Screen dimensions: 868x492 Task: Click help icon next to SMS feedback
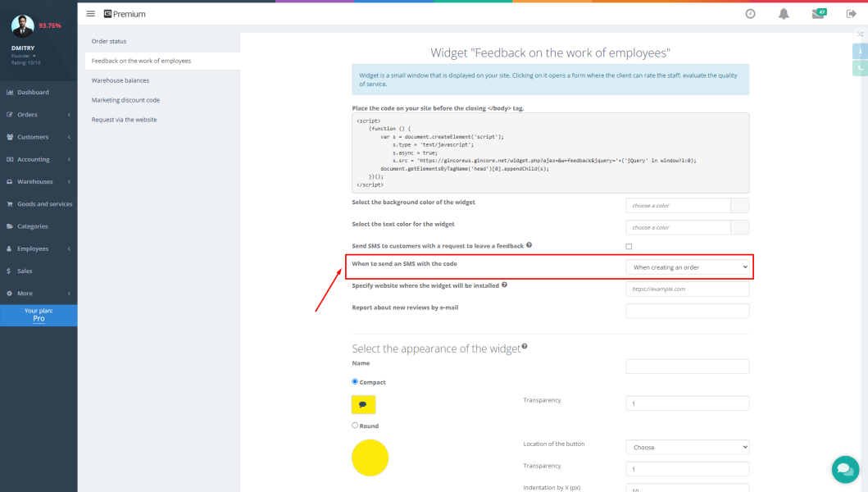[529, 245]
